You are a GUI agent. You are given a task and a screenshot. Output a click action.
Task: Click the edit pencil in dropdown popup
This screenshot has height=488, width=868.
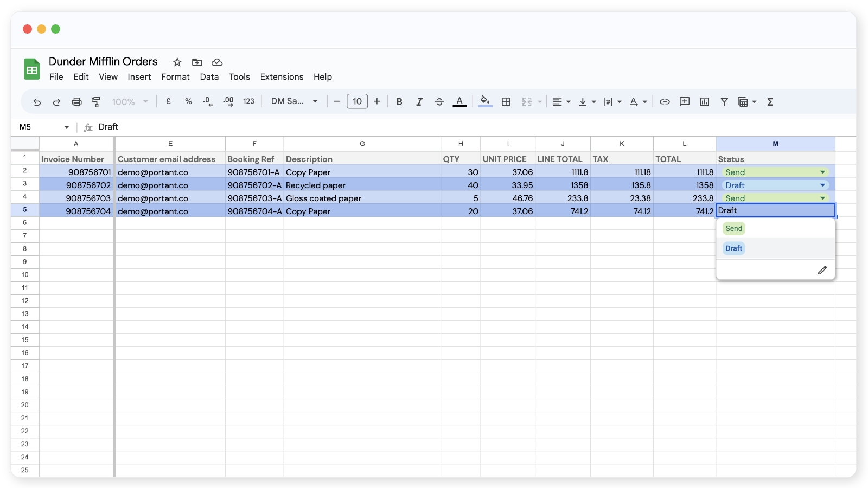pyautogui.click(x=822, y=270)
